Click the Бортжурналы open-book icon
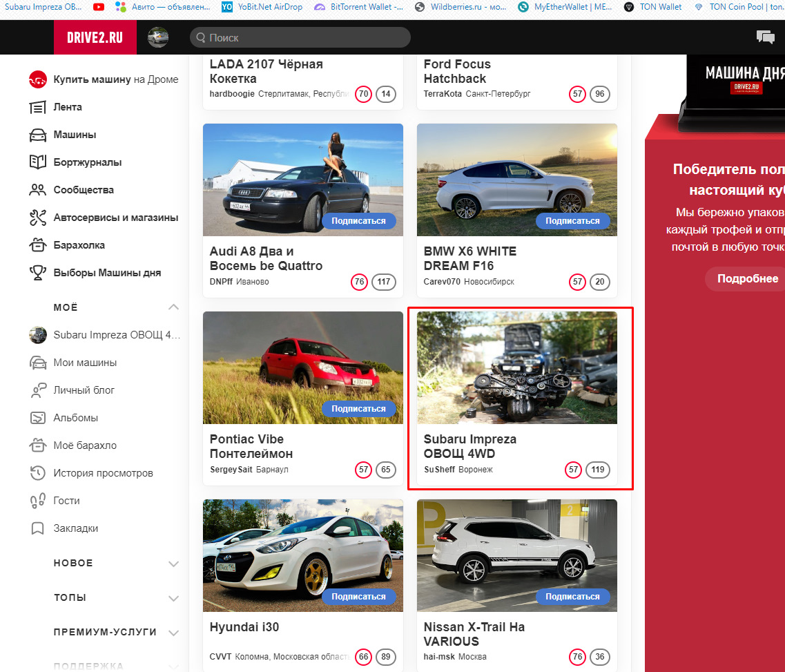Screen dimensions: 785x672 pos(37,162)
